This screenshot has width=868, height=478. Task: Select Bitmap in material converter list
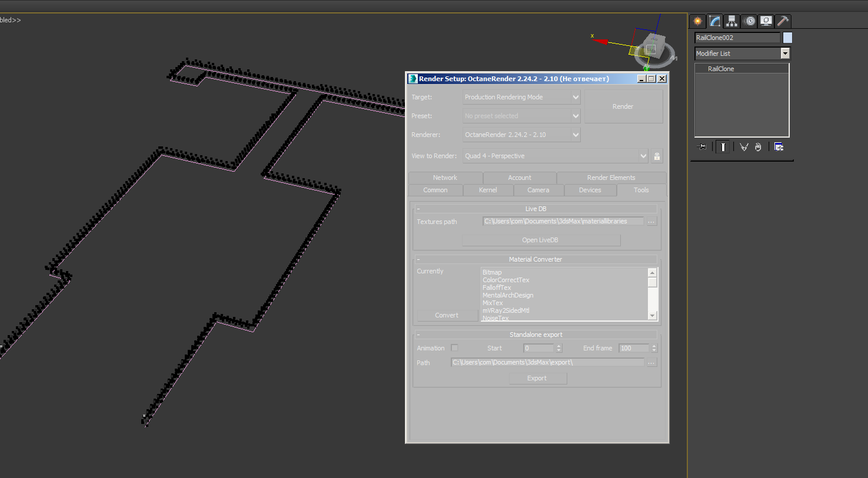click(x=492, y=272)
